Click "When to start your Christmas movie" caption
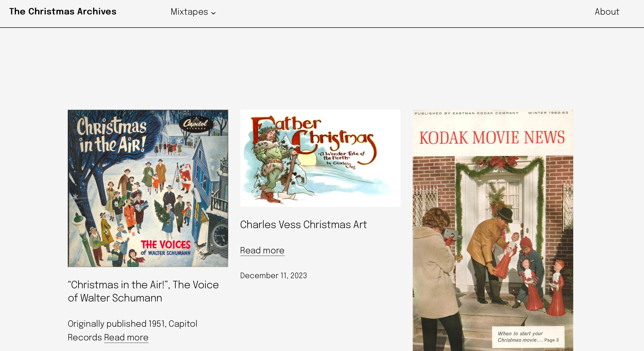 coord(528,337)
